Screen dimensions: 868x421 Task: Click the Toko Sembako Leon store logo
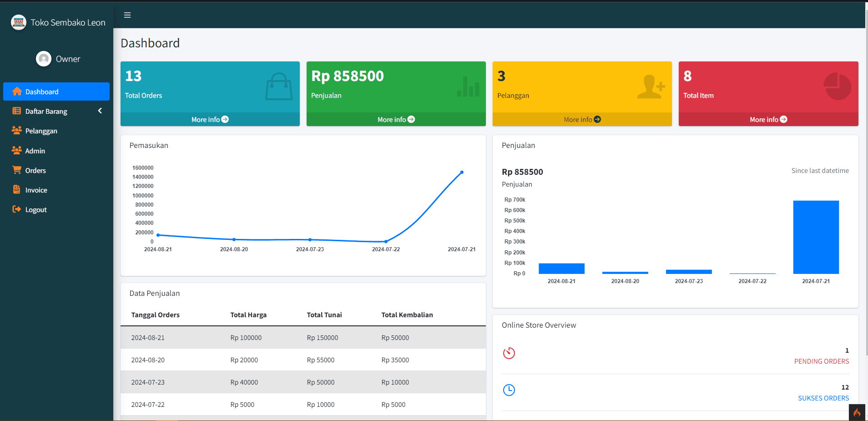(x=19, y=22)
